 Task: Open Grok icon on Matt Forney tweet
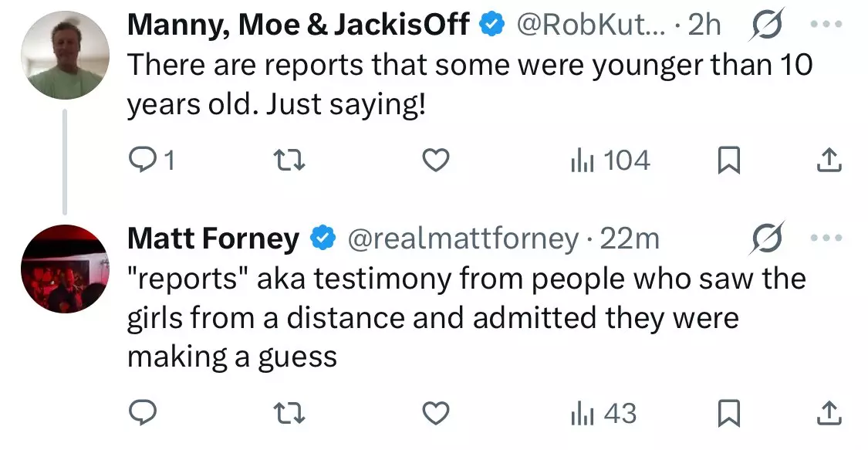(765, 239)
